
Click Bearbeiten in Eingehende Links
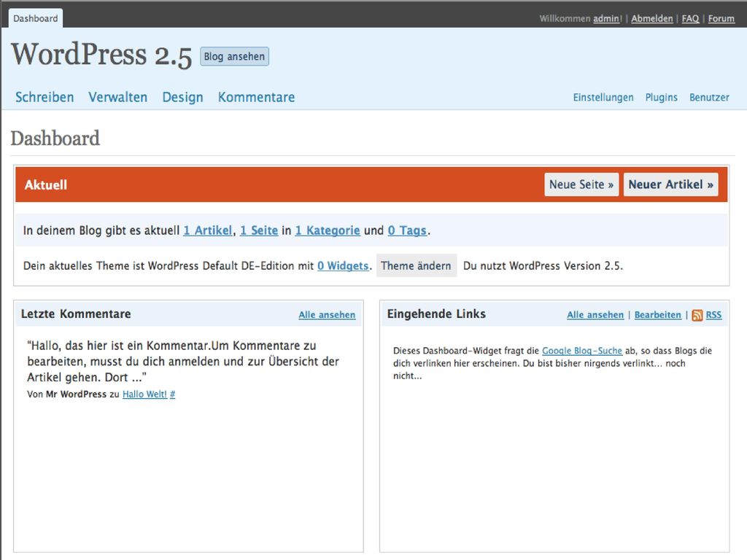pyautogui.click(x=658, y=315)
